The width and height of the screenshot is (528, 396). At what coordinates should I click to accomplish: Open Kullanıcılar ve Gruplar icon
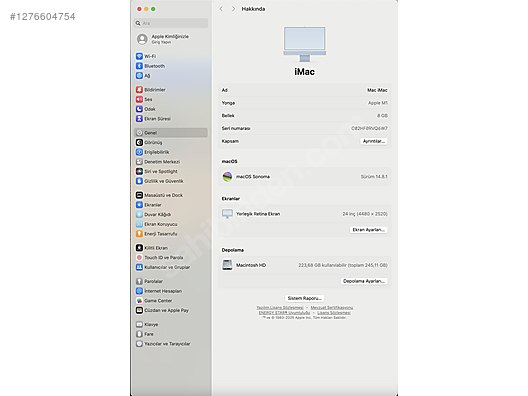click(x=139, y=267)
